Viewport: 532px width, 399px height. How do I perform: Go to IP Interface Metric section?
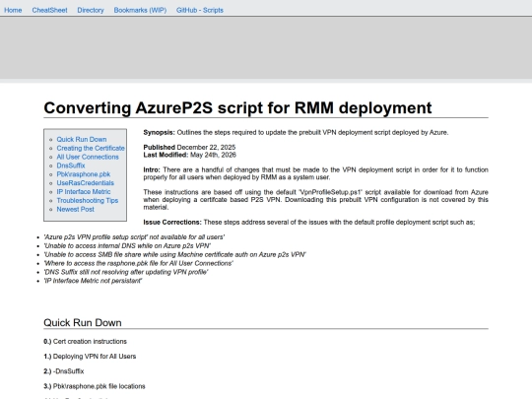click(x=84, y=192)
